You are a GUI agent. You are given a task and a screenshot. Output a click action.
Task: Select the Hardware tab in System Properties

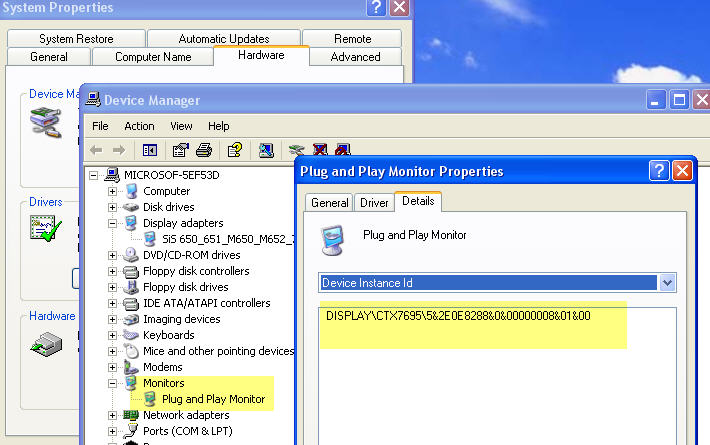click(261, 55)
